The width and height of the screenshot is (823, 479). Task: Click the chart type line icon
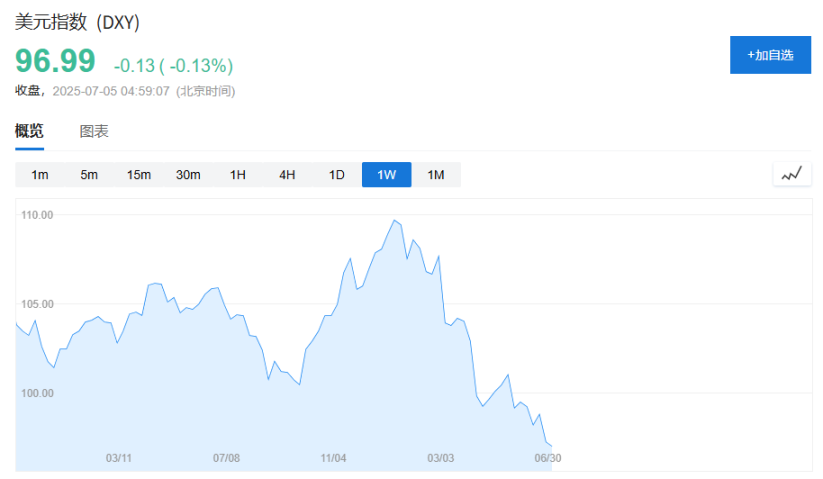(x=791, y=174)
